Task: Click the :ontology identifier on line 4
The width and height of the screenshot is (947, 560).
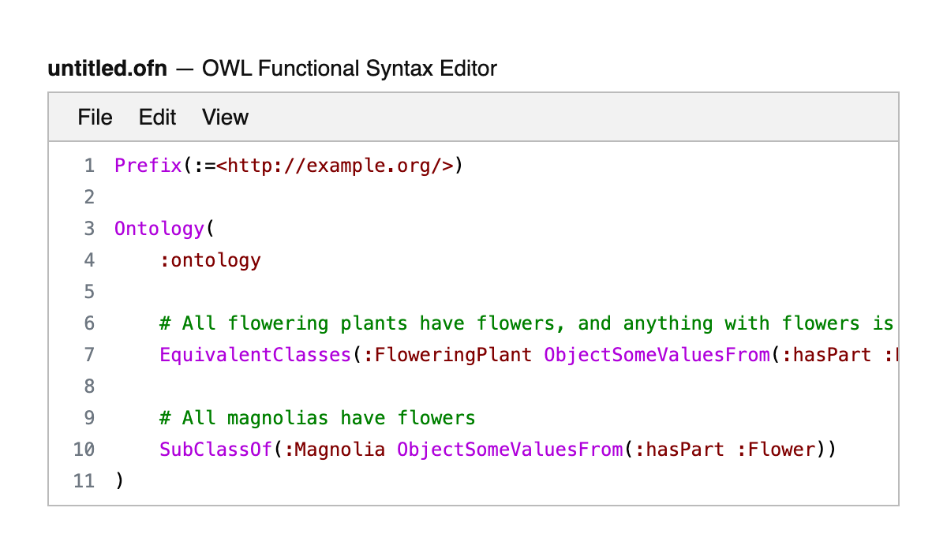Action: pyautogui.click(x=210, y=260)
